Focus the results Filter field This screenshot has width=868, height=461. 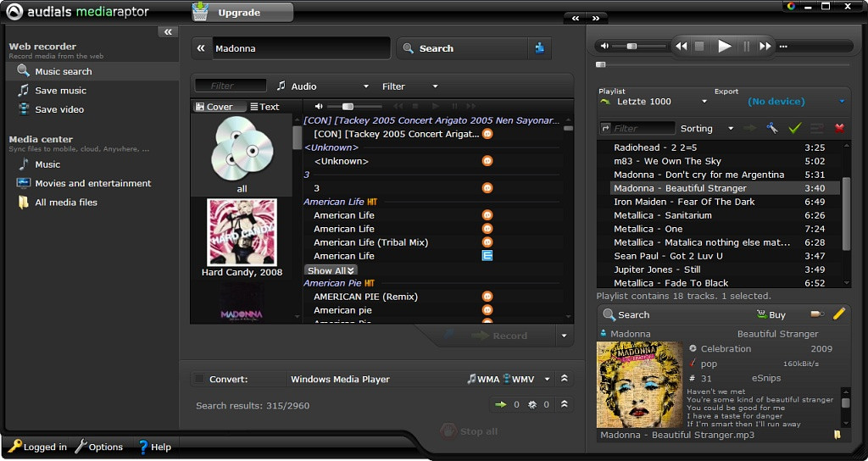231,86
